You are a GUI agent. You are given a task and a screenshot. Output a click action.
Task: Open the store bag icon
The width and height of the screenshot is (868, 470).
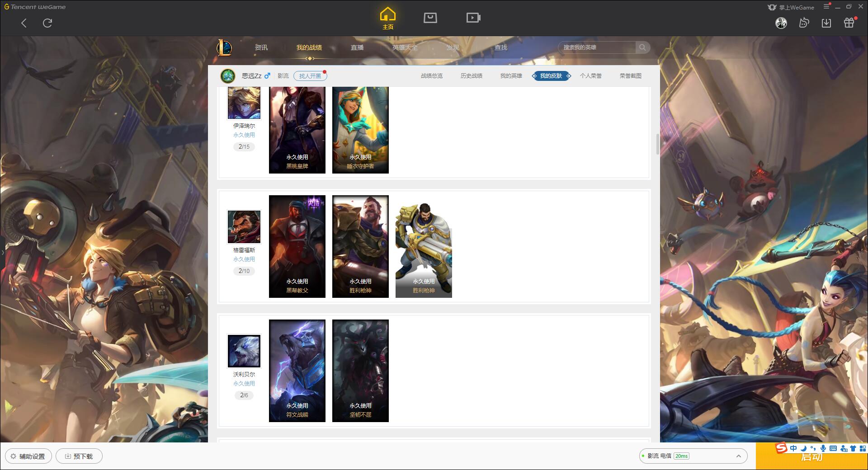(x=430, y=18)
